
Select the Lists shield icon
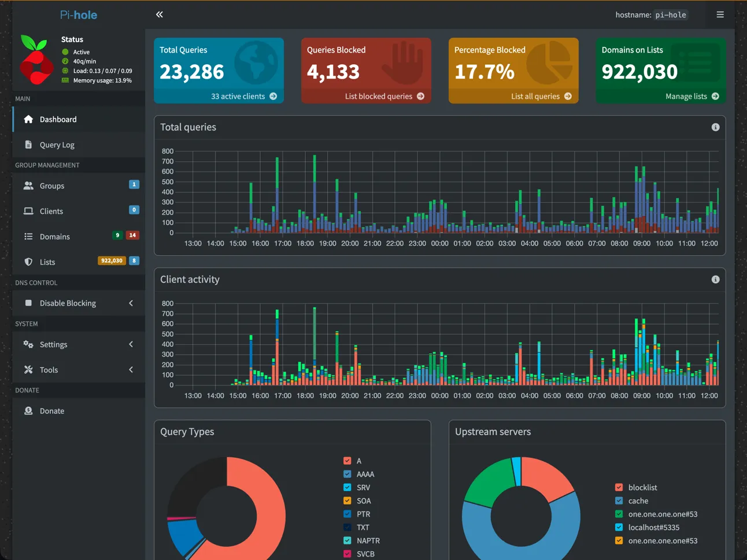click(x=28, y=261)
